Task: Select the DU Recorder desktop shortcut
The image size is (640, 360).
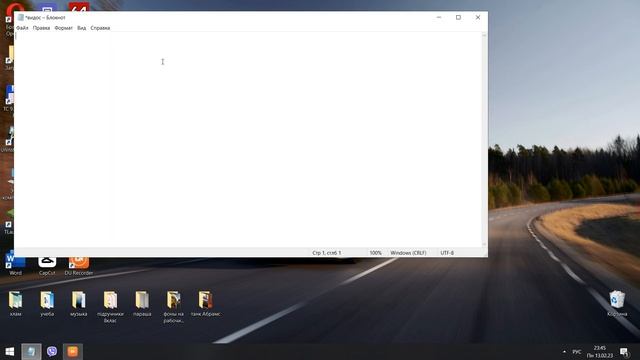Action: pyautogui.click(x=79, y=265)
